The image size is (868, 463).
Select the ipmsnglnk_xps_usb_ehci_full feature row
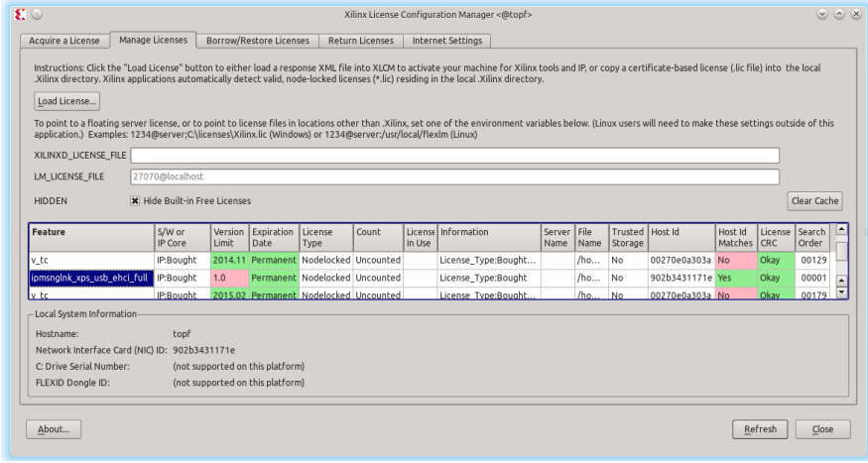coord(91,278)
